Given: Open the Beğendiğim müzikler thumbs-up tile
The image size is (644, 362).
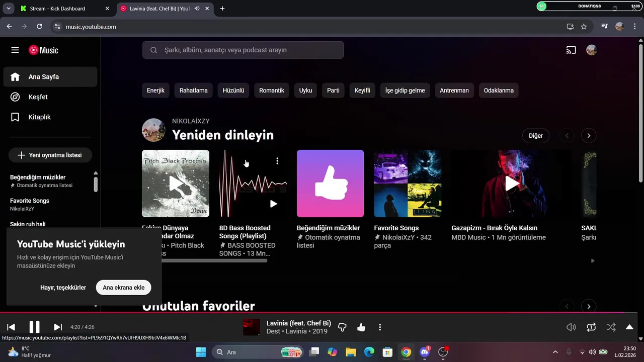Looking at the screenshot, I should point(330,184).
